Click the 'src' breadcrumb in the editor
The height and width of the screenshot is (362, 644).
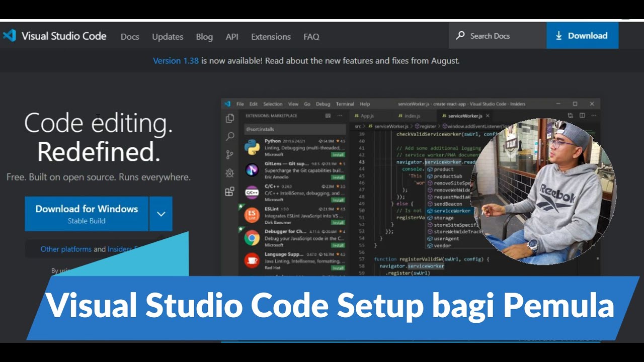click(x=358, y=127)
